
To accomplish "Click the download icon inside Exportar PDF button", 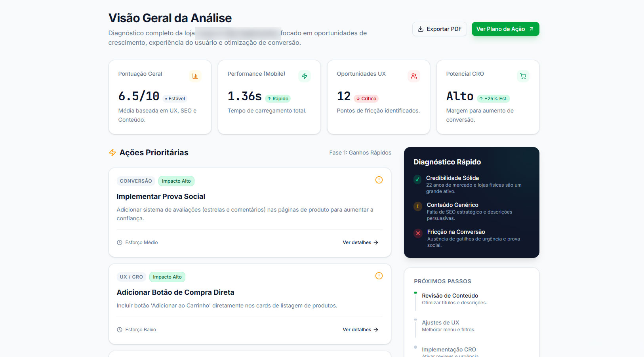I will click(421, 29).
